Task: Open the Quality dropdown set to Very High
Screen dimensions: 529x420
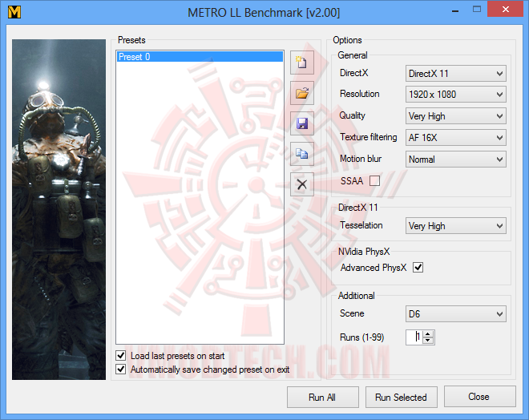Action: click(x=456, y=116)
